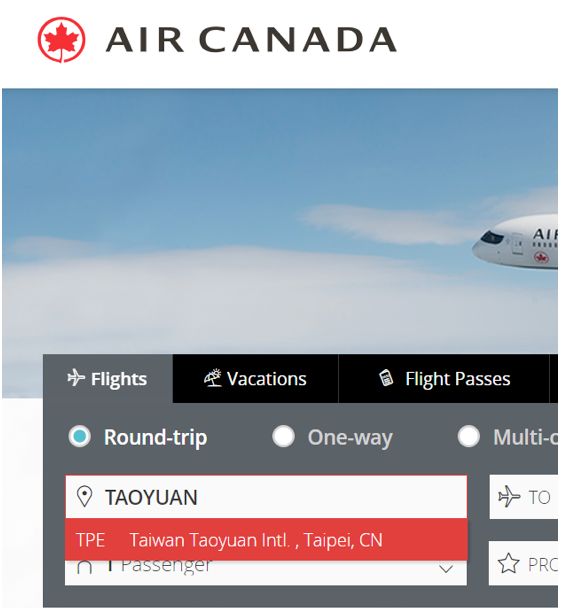
Task: Switch to the Flight Passes tab
Action: [x=444, y=378]
